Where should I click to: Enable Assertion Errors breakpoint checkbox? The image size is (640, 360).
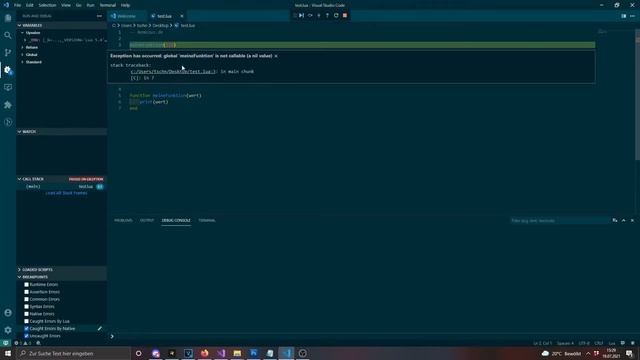[27, 292]
